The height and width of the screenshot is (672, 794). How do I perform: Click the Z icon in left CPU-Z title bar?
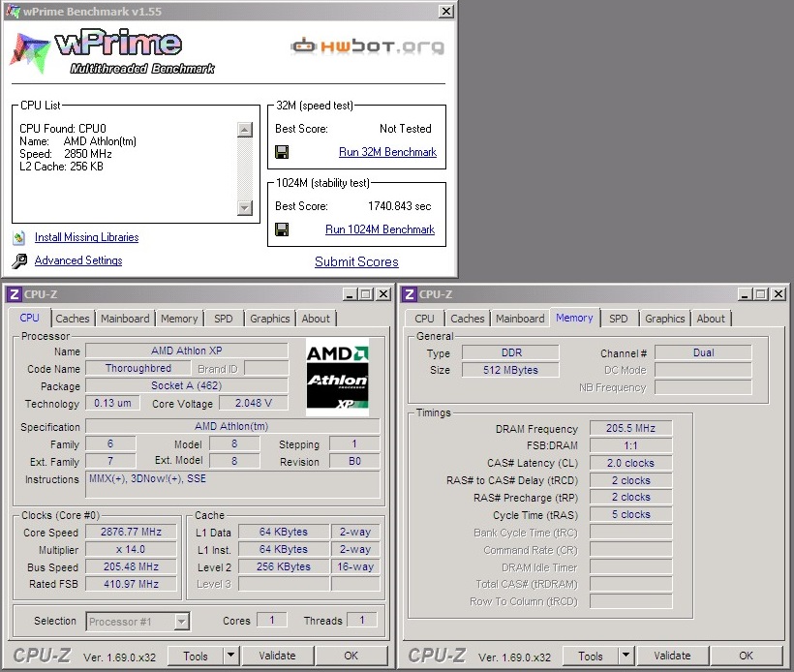15,294
